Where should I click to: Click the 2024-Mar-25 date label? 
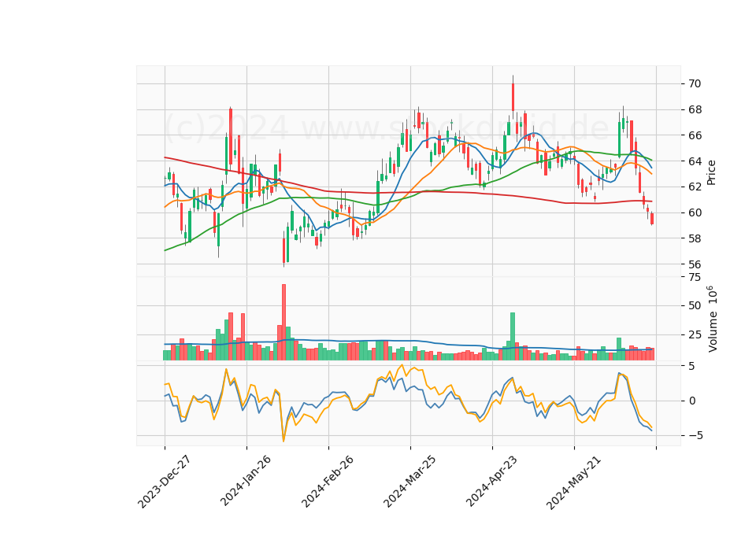409,482
